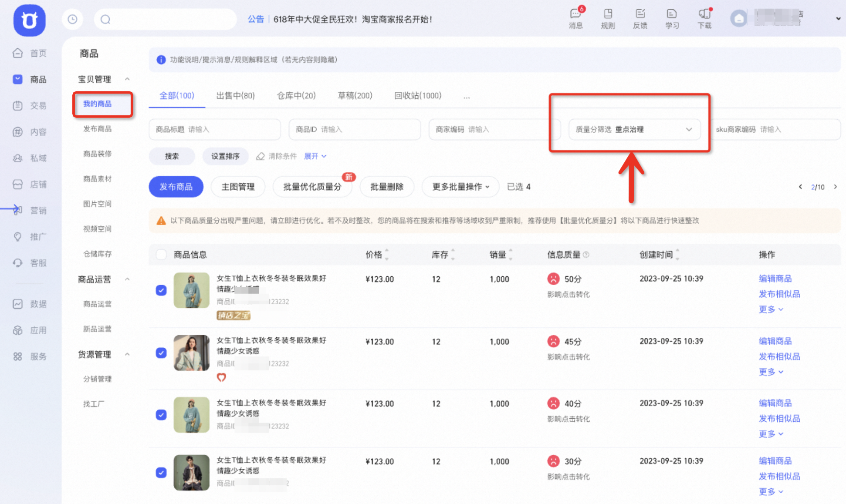Click 发布相似品 for 40分 product
Viewport: 846px width, 504px height.
[779, 418]
